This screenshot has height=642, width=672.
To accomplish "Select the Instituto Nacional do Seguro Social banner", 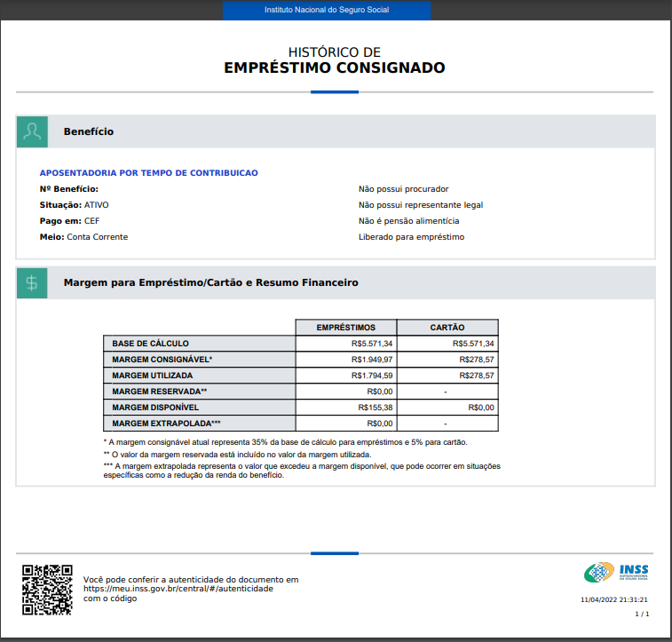I will point(327,10).
